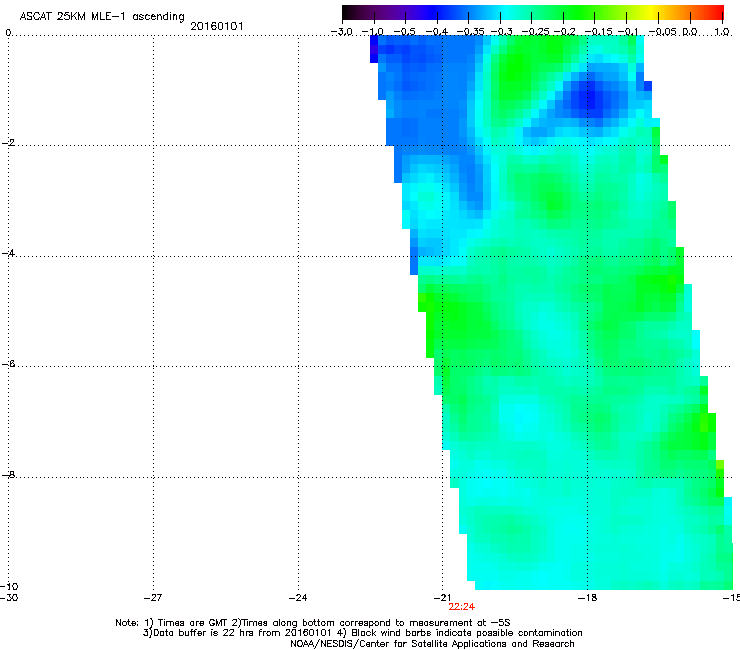Viewport: 740px width, 650px height.
Task: Click the yellow section of the colorbar
Action: click(651, 13)
